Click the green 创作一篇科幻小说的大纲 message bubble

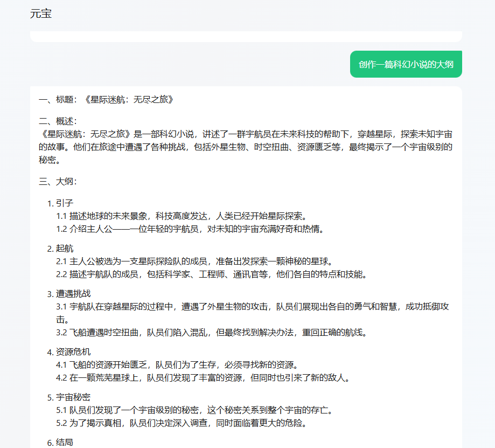[x=406, y=64]
